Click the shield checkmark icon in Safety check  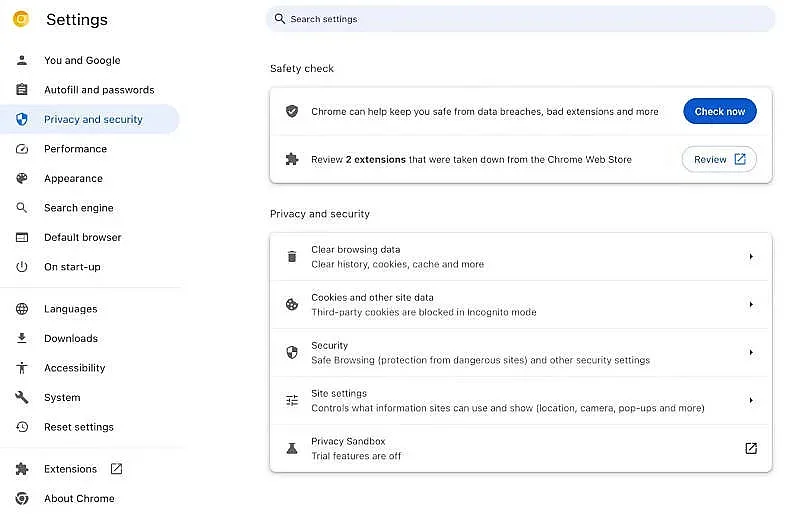[292, 111]
